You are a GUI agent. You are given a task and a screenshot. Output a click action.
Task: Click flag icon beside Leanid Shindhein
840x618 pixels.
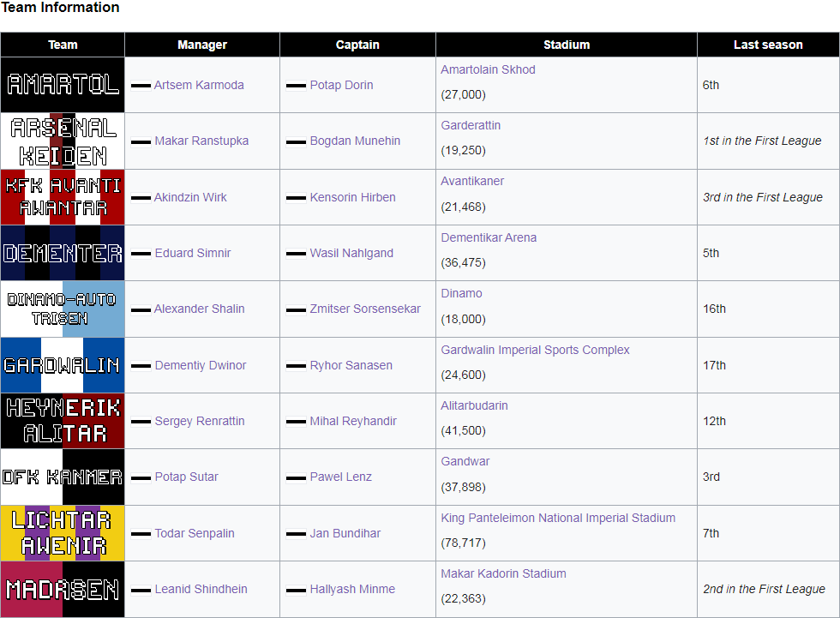tap(141, 590)
